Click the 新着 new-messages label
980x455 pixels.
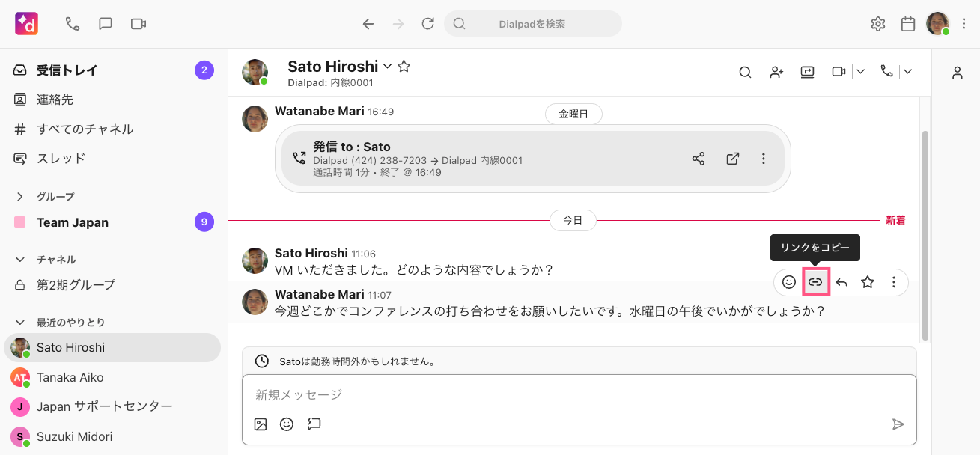click(x=895, y=220)
